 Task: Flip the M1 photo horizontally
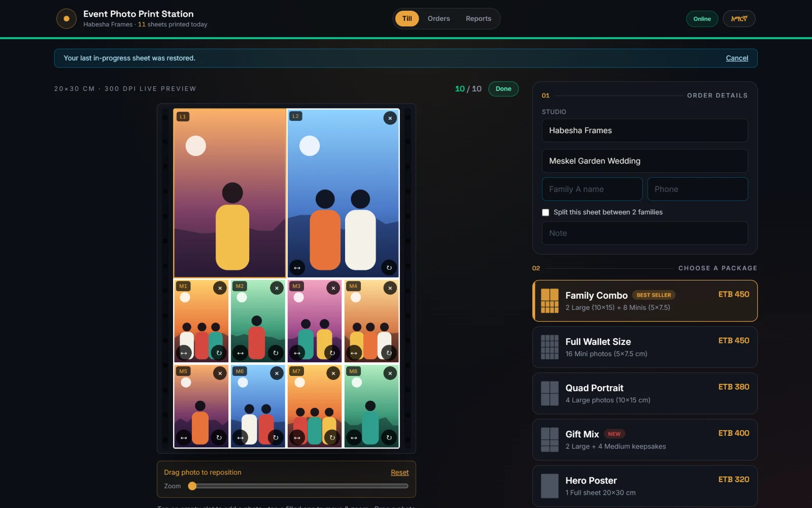click(184, 353)
